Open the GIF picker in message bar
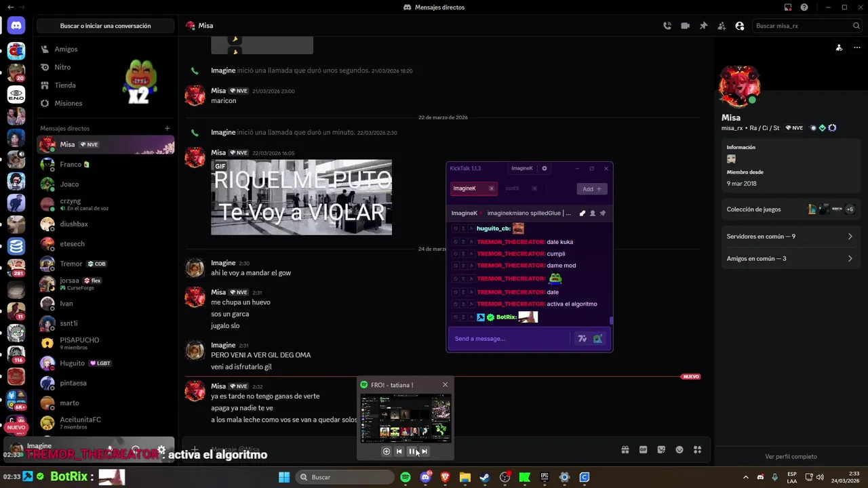This screenshot has width=868, height=488. [643, 449]
